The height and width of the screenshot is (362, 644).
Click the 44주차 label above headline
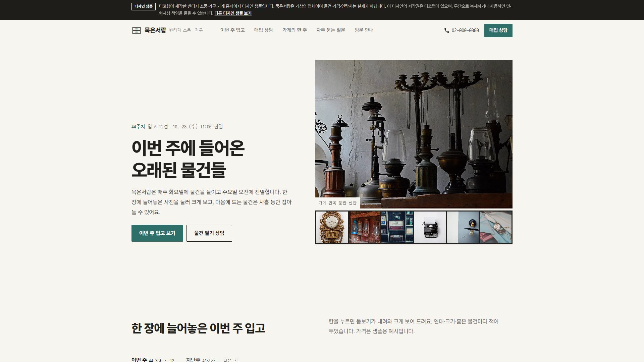(138, 127)
